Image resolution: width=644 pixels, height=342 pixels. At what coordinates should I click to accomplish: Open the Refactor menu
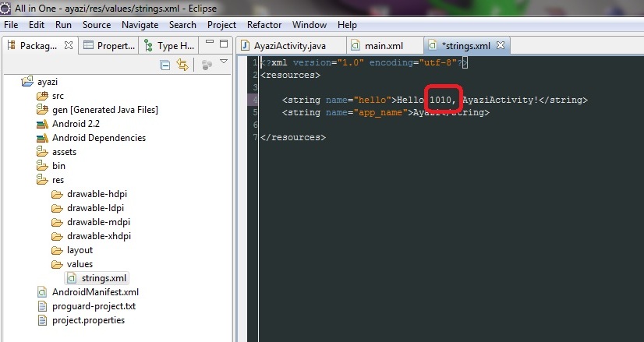click(x=264, y=25)
